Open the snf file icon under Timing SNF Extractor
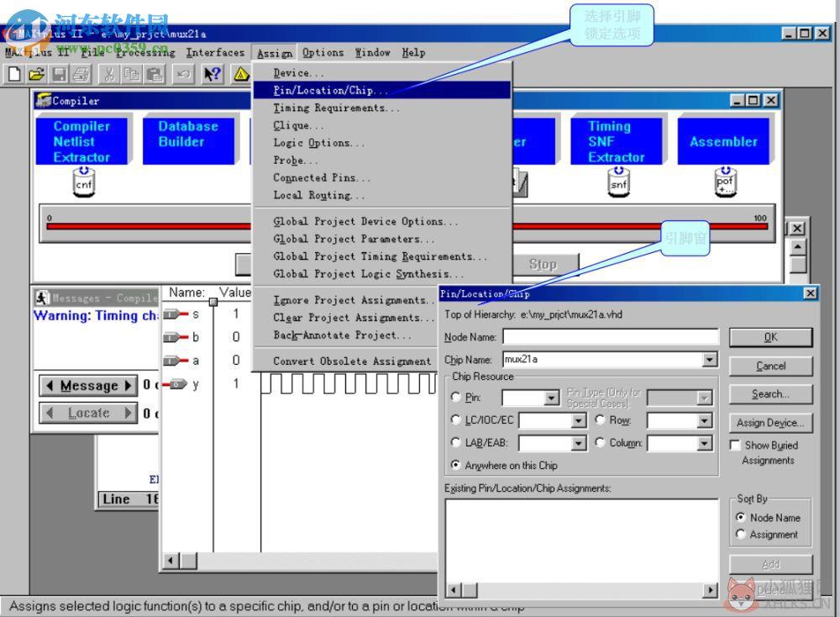 coord(618,182)
